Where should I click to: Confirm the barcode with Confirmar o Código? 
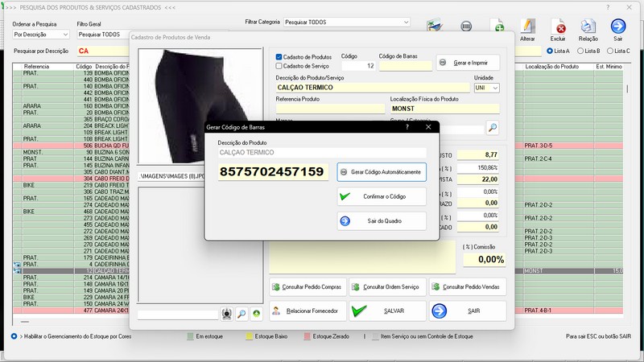pos(382,196)
